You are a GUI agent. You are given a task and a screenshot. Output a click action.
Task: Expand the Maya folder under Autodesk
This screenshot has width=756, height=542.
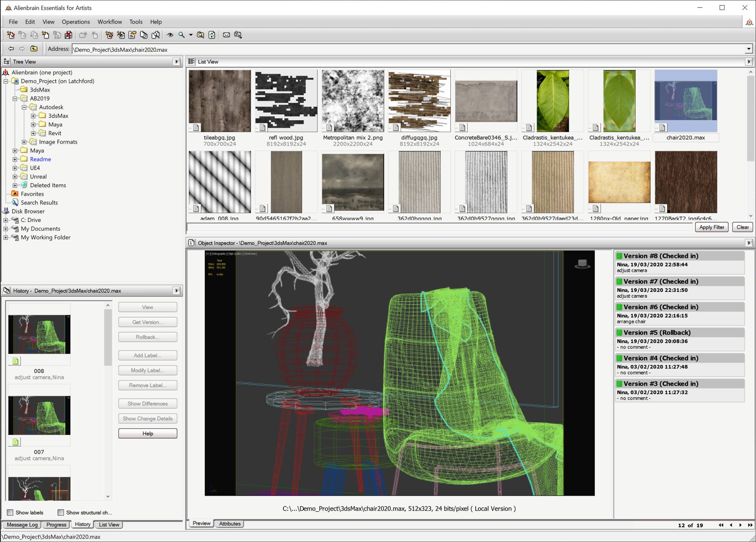click(33, 124)
